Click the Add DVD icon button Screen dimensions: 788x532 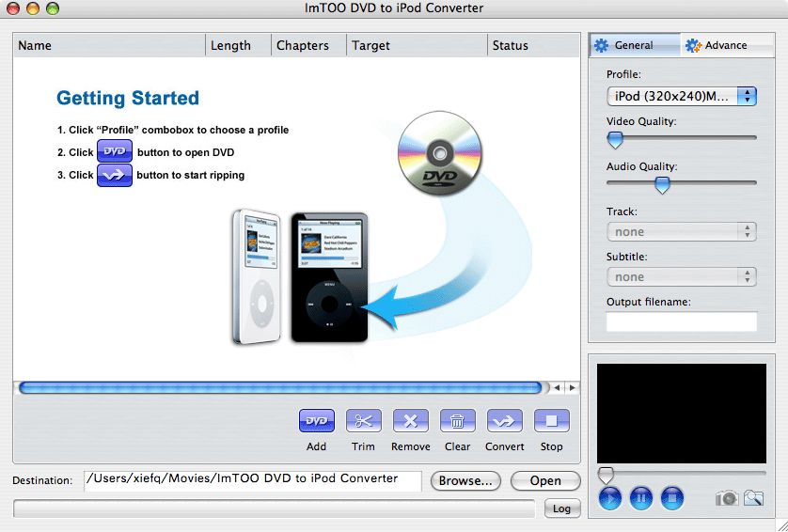pyautogui.click(x=316, y=420)
